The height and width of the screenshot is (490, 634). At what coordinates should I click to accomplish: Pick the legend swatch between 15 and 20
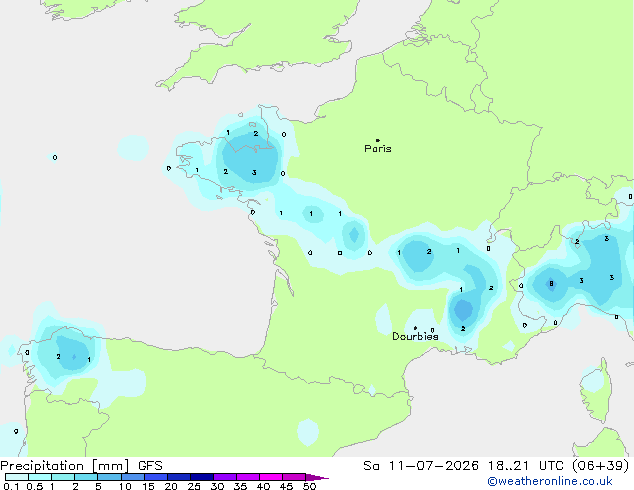point(156,477)
